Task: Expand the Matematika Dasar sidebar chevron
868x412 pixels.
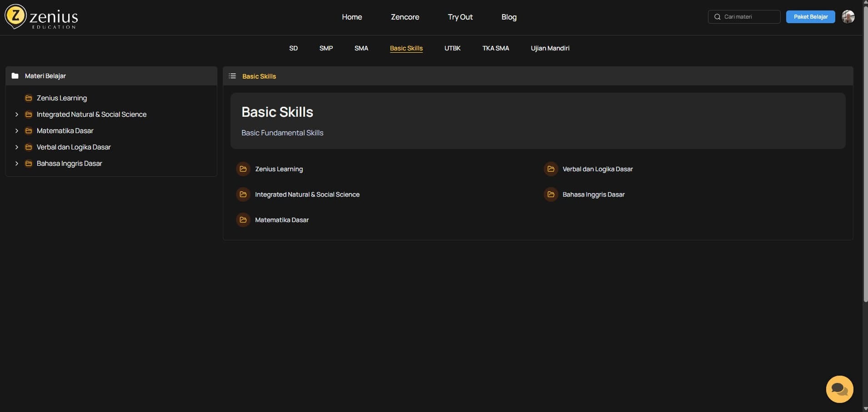Action: coord(17,131)
